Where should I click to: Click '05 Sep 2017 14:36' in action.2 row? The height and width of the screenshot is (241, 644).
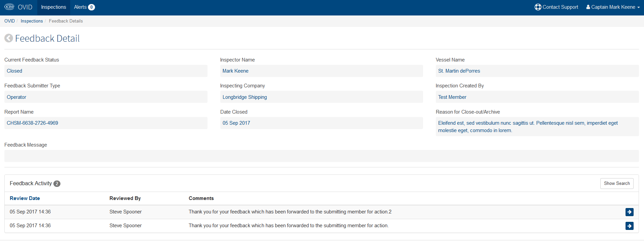point(30,212)
